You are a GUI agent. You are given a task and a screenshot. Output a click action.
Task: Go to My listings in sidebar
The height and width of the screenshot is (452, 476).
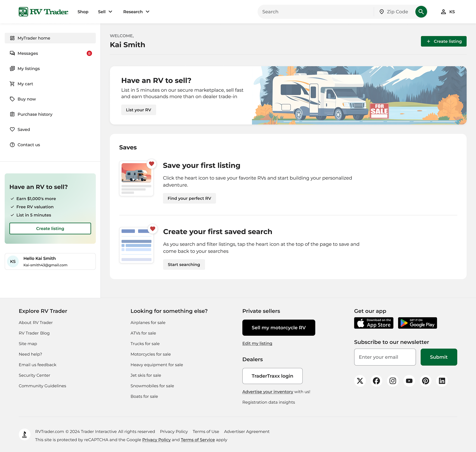[29, 68]
